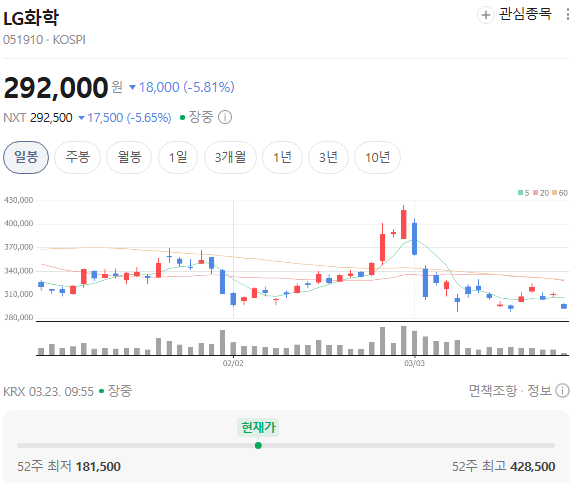This screenshot has width=582, height=483.
Task: Click the NXT price 292,500
Action: 51,118
